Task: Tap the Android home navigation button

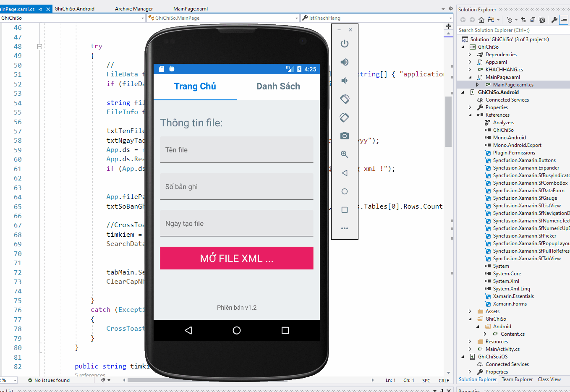Action: [237, 330]
